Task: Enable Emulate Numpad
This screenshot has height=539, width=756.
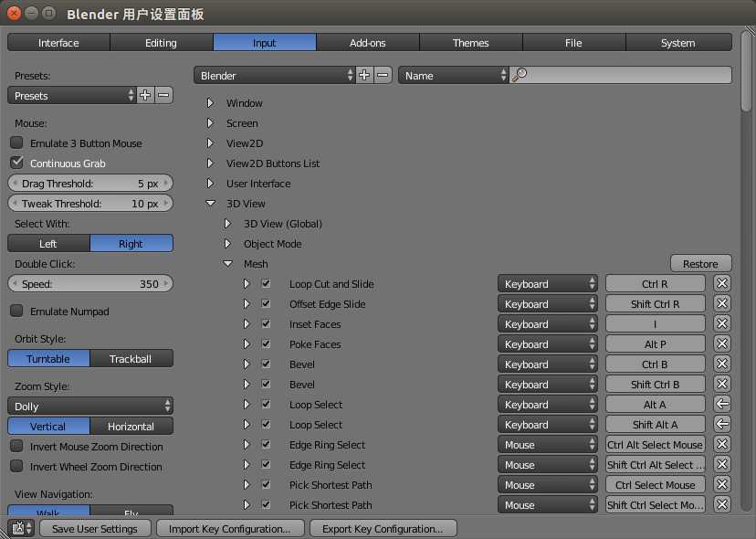Action: tap(16, 311)
